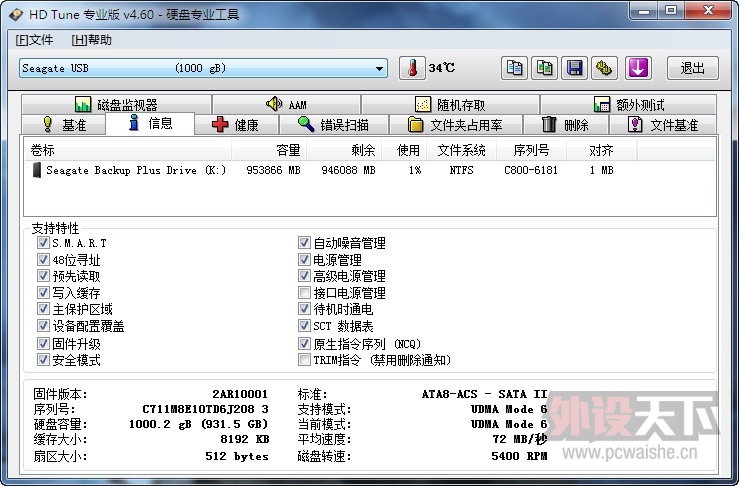This screenshot has width=739, height=486.
Task: Click the floppy disk save icon
Action: (575, 68)
